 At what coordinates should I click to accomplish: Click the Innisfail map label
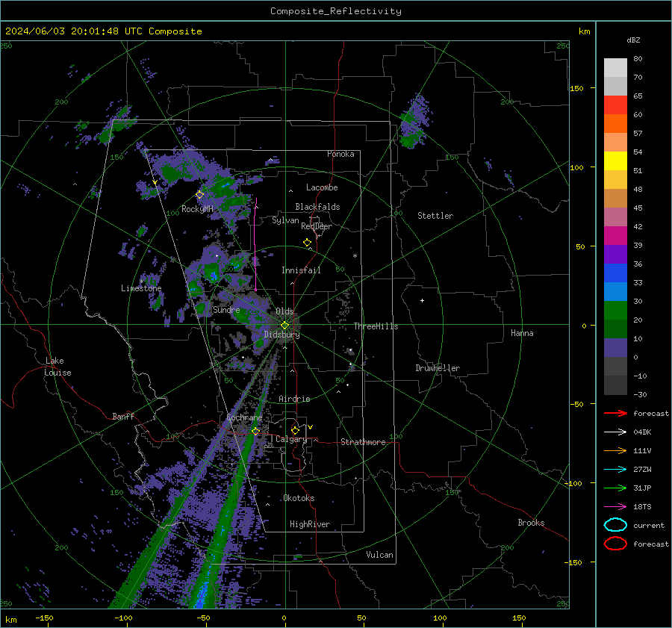click(x=301, y=270)
